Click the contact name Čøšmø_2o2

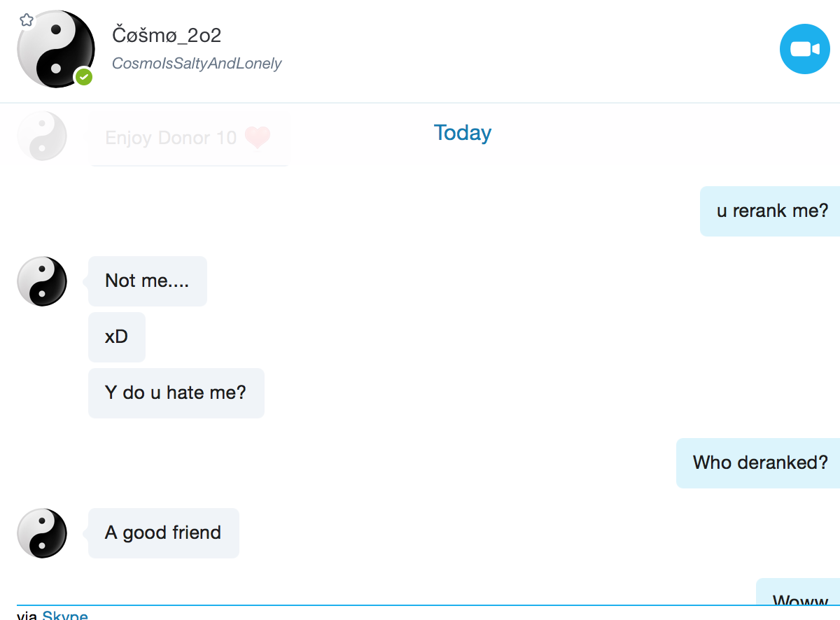pyautogui.click(x=167, y=35)
